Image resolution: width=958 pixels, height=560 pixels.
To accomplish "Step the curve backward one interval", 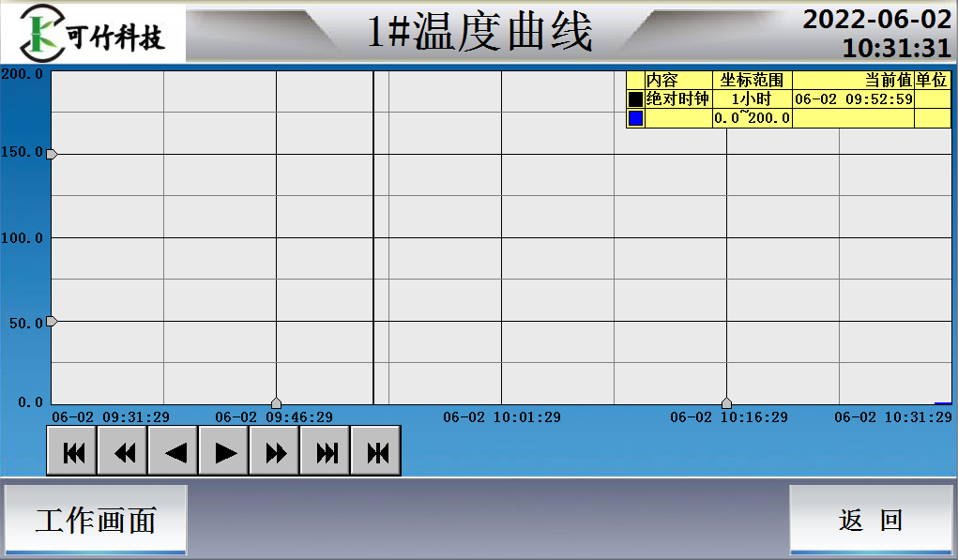I will click(x=174, y=450).
